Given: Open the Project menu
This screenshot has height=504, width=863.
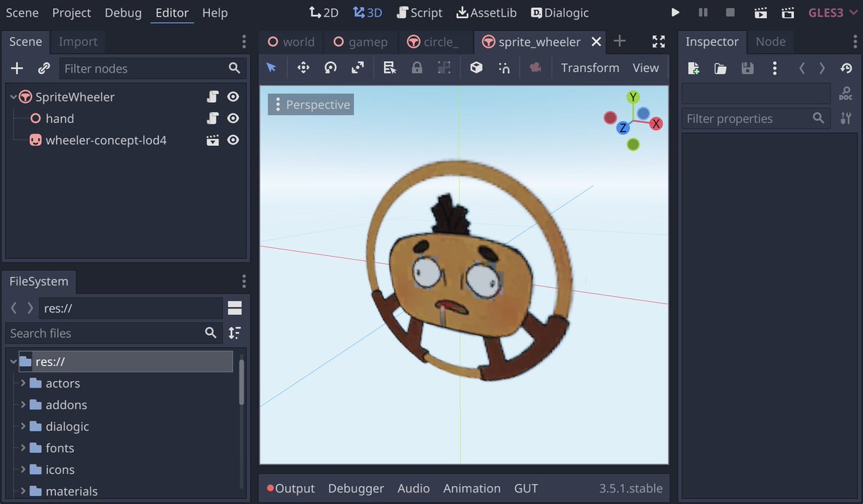Looking at the screenshot, I should point(72,13).
